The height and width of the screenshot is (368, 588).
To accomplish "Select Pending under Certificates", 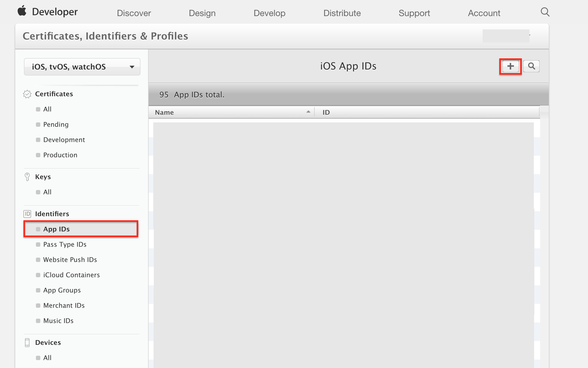I will point(56,125).
